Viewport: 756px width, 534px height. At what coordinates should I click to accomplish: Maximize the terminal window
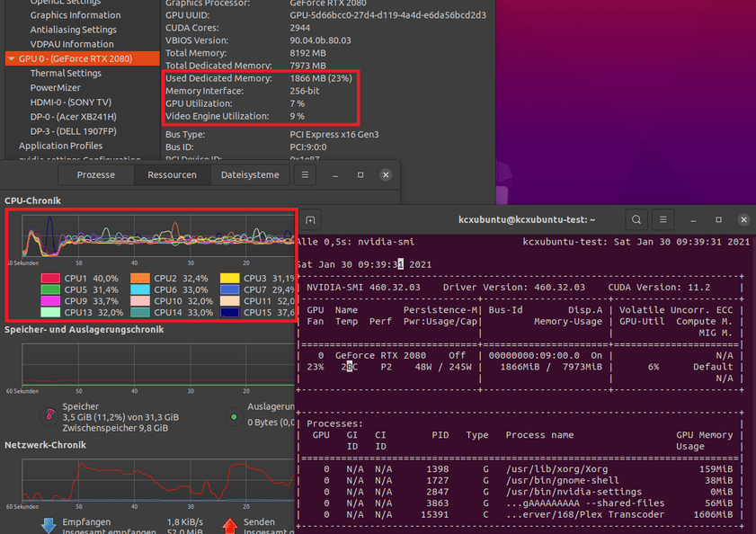coord(718,219)
